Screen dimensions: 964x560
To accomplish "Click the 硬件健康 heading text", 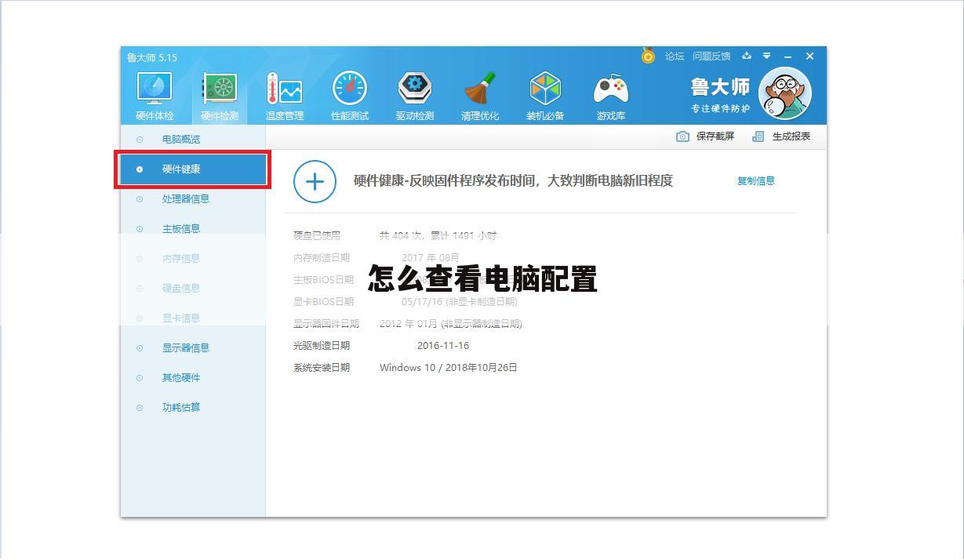I will 513,180.
